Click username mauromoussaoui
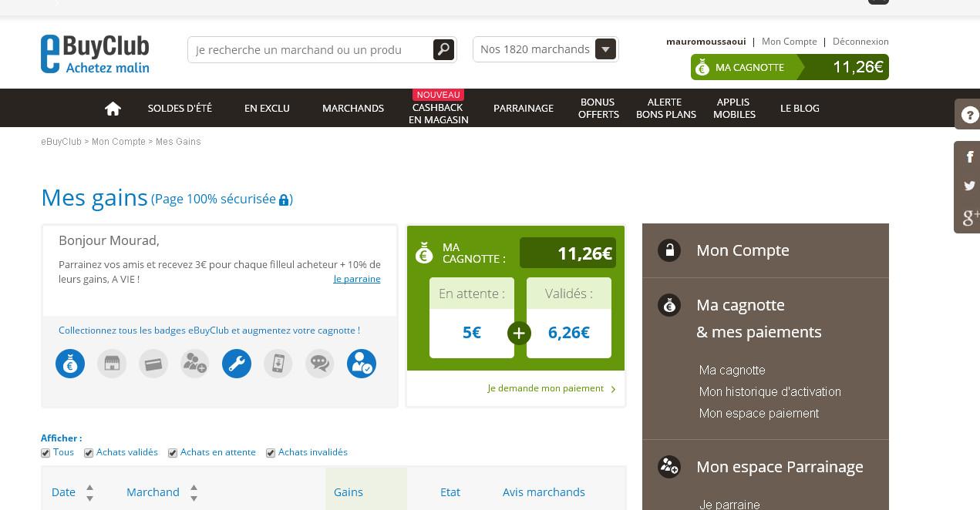Image resolution: width=980 pixels, height=510 pixels. pyautogui.click(x=706, y=42)
